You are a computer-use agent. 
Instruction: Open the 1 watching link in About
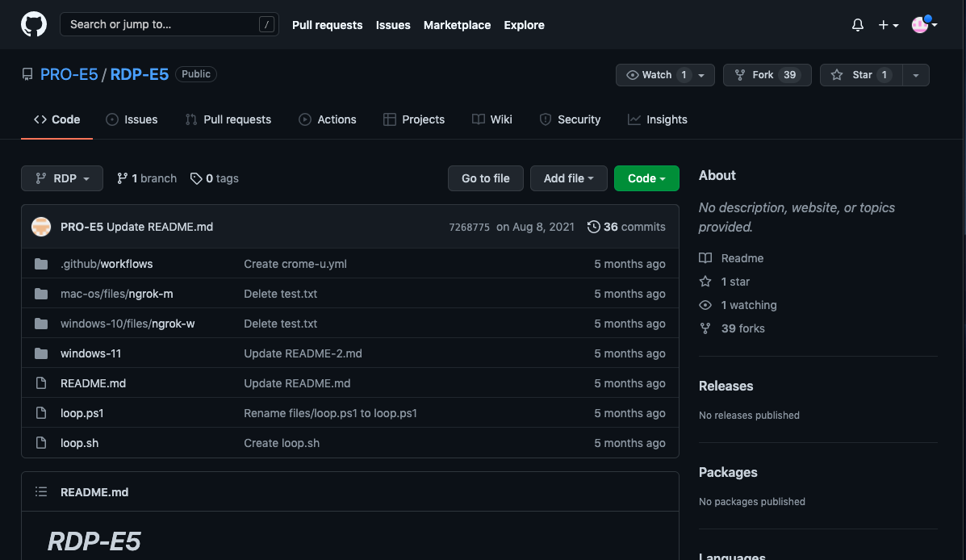(x=738, y=305)
